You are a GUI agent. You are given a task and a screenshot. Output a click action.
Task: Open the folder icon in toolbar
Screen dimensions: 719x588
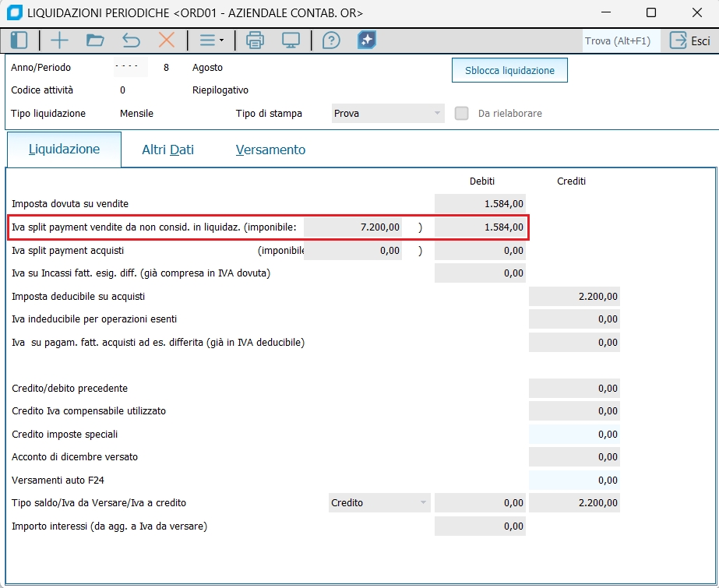pos(95,40)
